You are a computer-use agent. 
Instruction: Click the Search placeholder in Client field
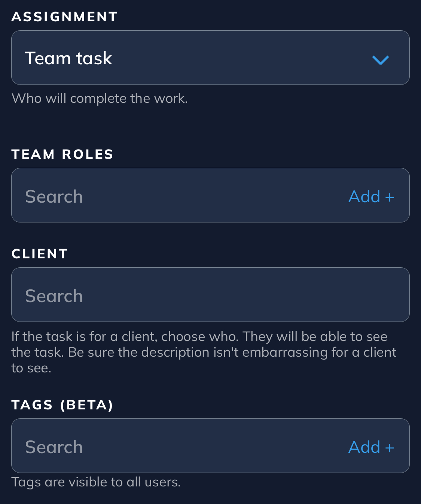[54, 296]
